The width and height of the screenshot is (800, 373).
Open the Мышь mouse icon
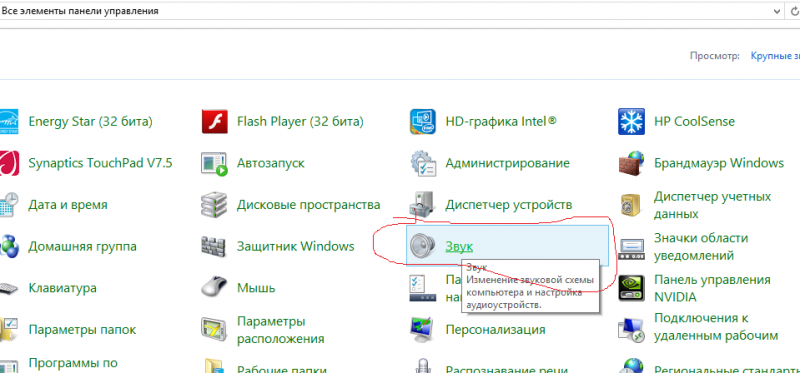214,287
